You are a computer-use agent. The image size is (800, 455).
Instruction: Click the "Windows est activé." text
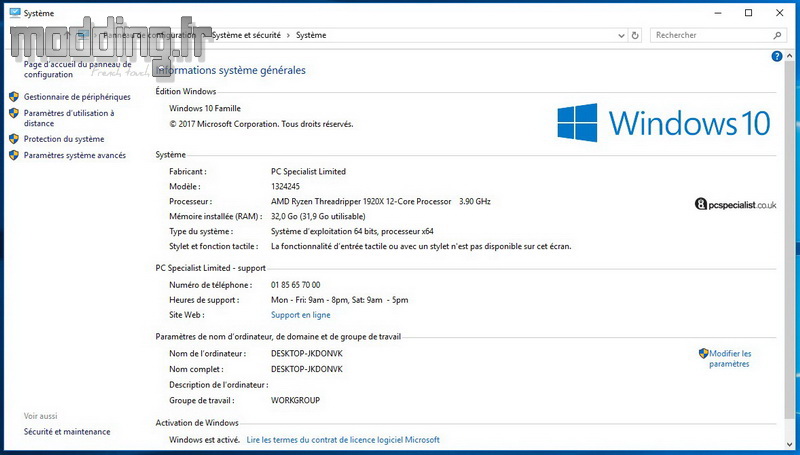[x=204, y=440]
